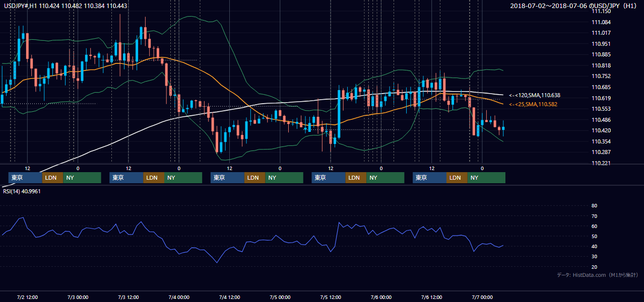Screen dimensions: 644x302
Task: Select the RSI scale value 40
Action: 594,246
